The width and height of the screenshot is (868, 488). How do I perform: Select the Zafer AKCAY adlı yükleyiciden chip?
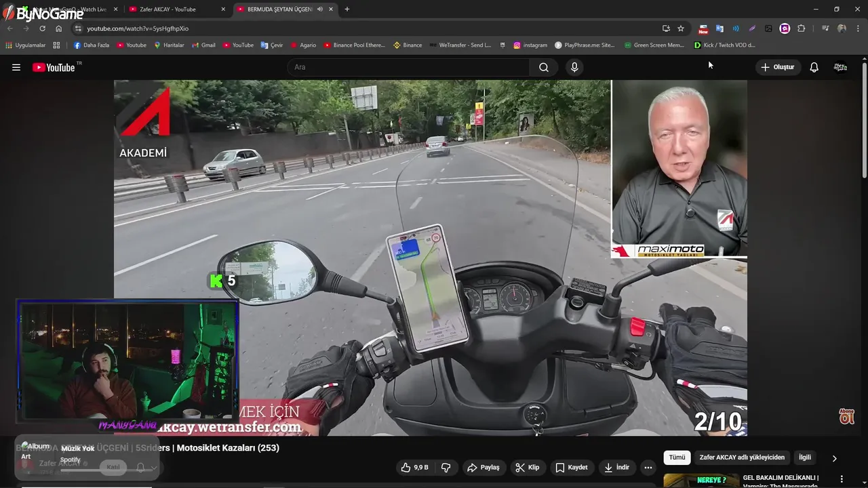pos(742,457)
